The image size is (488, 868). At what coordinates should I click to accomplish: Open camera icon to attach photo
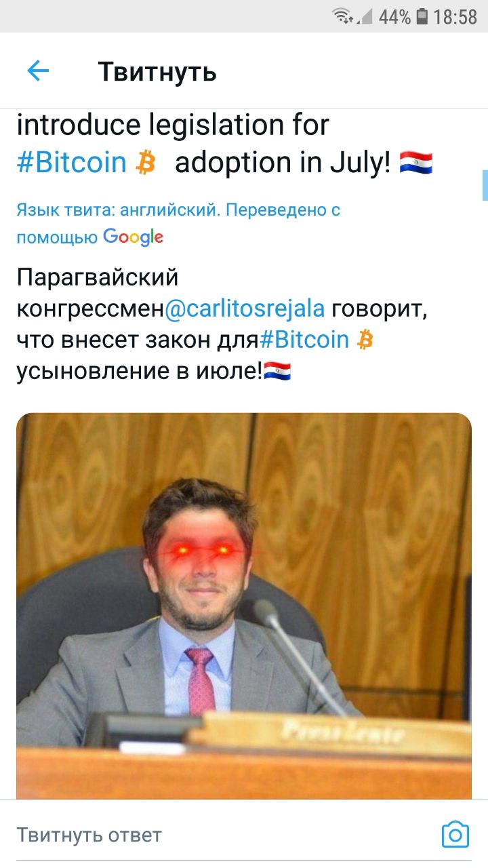pos(455,834)
